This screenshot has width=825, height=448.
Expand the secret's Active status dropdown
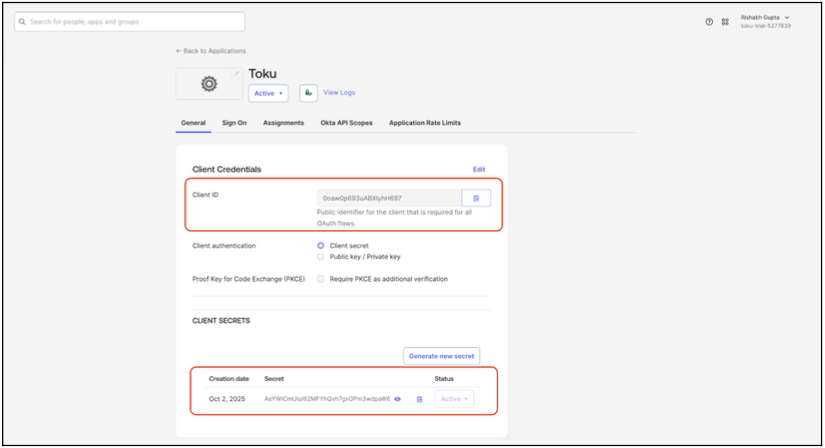pos(454,399)
